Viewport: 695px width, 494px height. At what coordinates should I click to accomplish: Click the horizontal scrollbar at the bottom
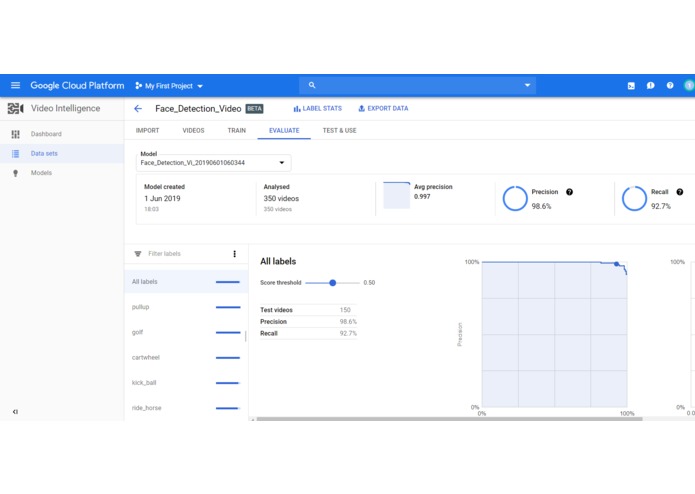coord(449,419)
